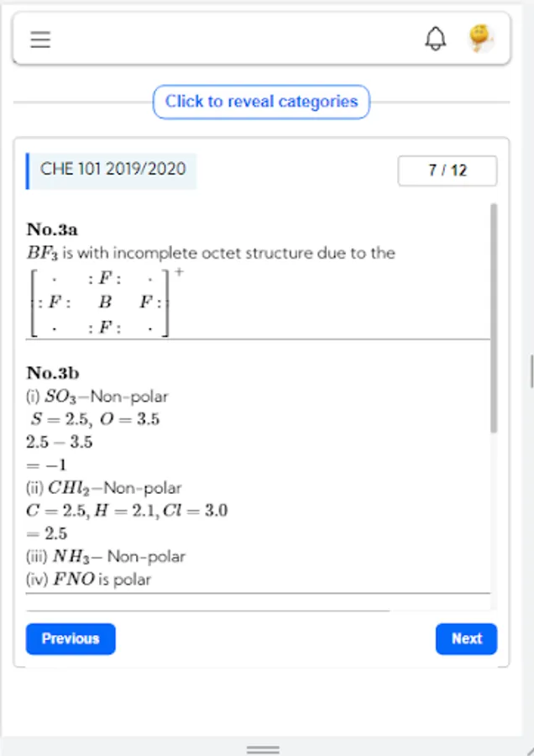Screen dimensions: 534x756
Task: Open the notifications bell
Action: pyautogui.click(x=435, y=39)
